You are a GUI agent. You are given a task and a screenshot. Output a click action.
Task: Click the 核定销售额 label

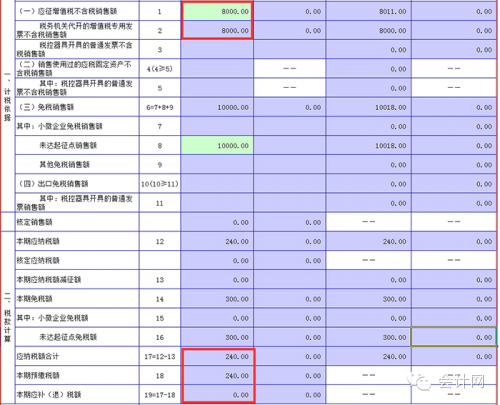tap(34, 222)
